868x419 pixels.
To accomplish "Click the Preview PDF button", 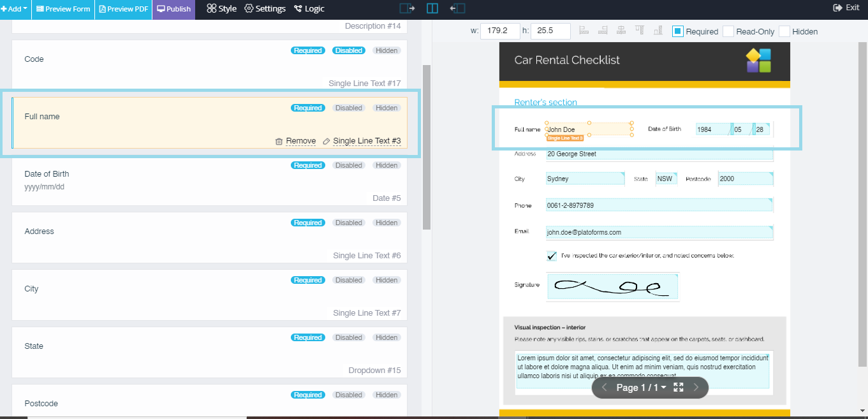I will pyautogui.click(x=124, y=9).
